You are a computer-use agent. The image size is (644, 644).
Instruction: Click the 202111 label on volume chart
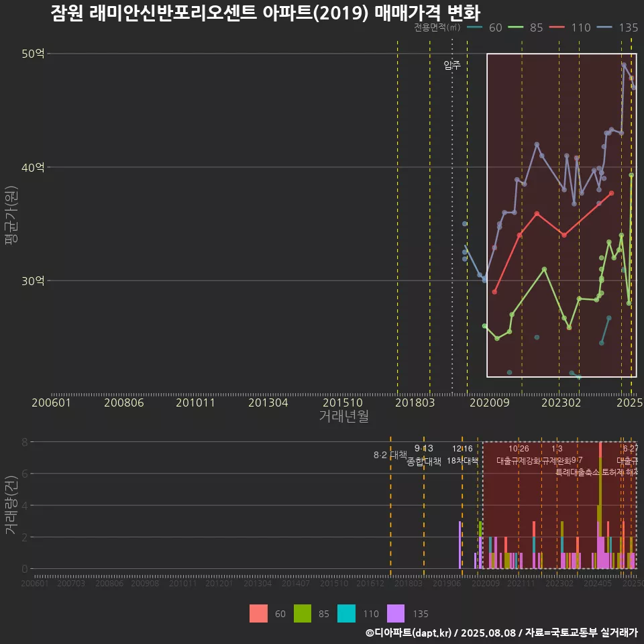click(521, 583)
